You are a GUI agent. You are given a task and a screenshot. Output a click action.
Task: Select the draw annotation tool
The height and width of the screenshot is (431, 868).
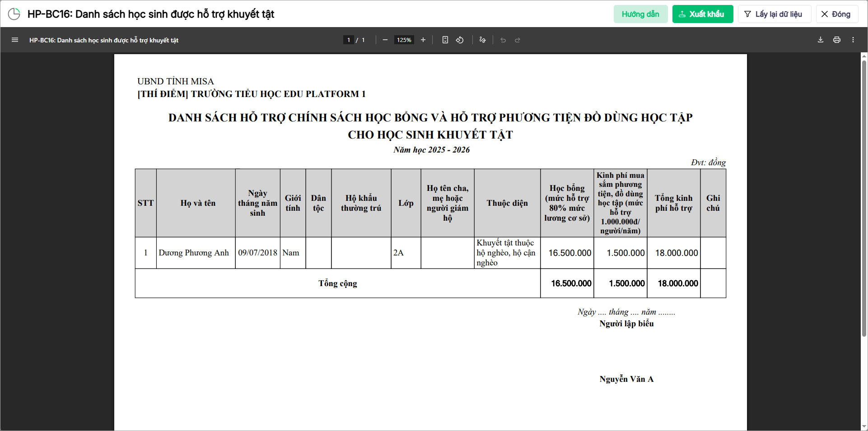[483, 40]
